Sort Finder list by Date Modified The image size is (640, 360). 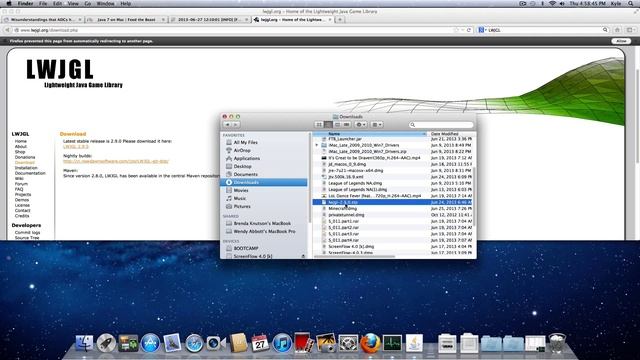pyautogui.click(x=451, y=134)
